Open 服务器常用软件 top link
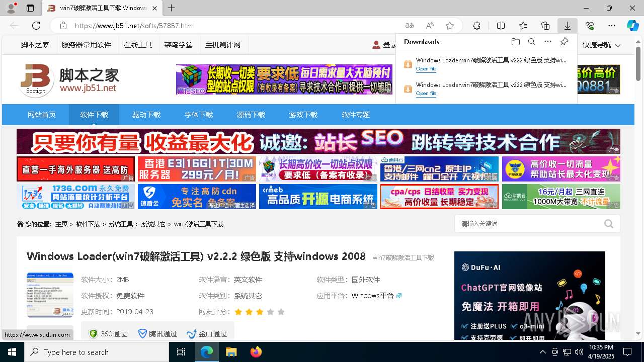Image resolution: width=644 pixels, height=362 pixels. (87, 45)
